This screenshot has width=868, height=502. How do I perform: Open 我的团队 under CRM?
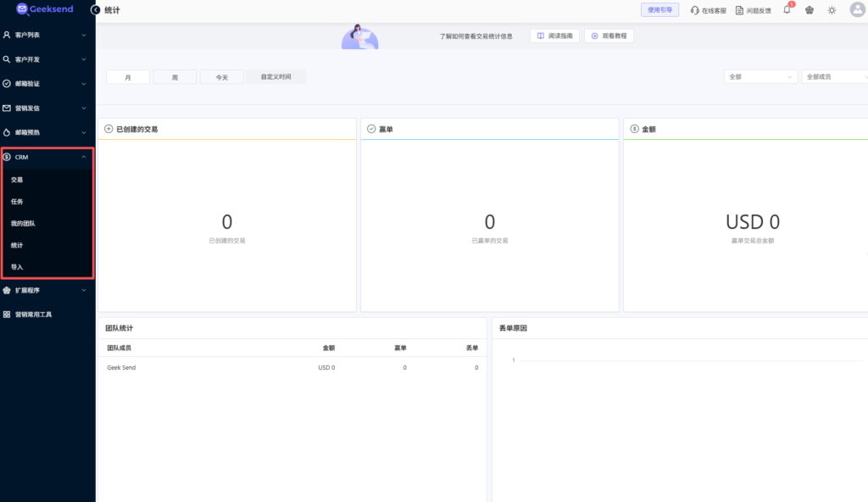pyautogui.click(x=23, y=223)
